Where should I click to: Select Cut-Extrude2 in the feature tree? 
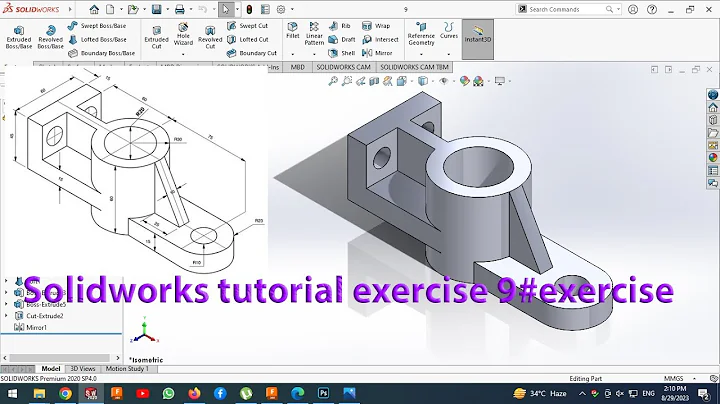(39, 316)
